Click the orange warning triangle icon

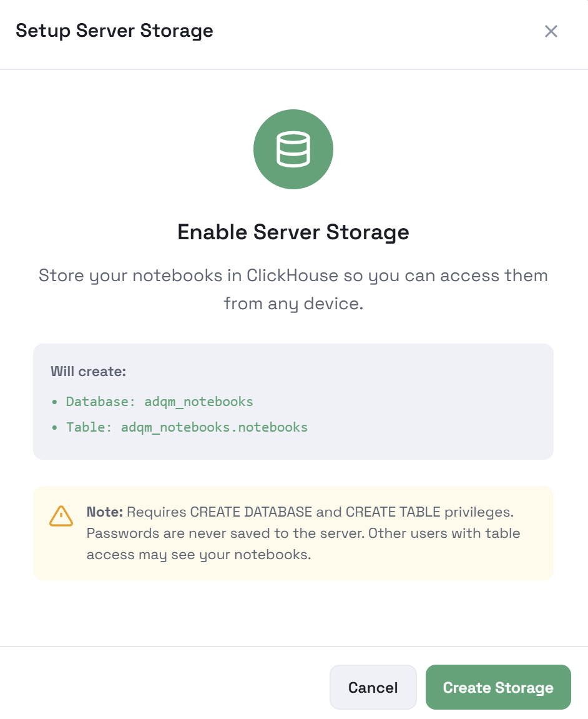61,515
